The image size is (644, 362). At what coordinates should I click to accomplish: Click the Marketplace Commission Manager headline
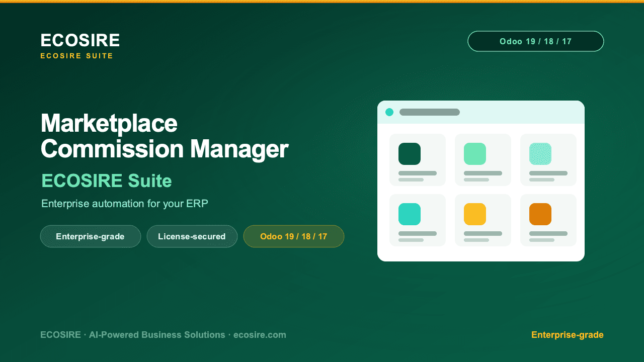(165, 136)
